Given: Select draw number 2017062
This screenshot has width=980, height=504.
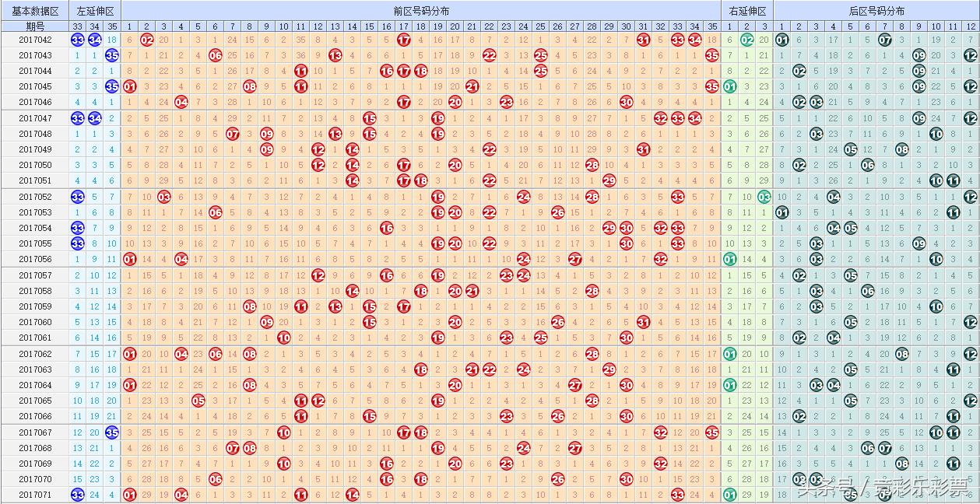Looking at the screenshot, I should [35, 354].
